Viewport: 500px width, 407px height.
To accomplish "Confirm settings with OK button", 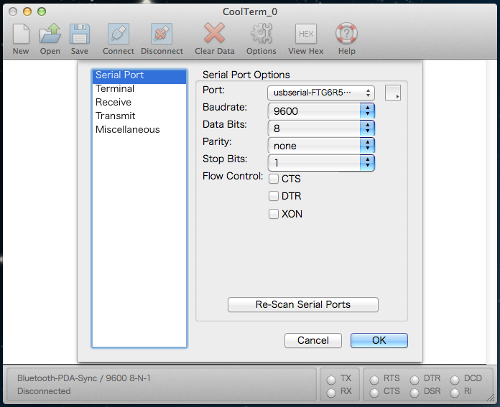I will (379, 340).
